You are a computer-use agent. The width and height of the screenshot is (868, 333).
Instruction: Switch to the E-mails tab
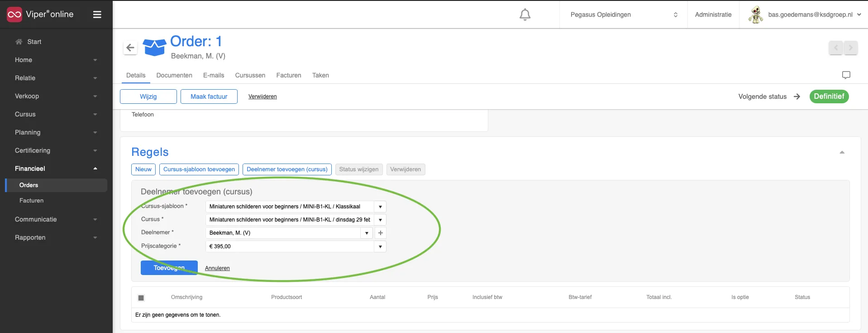coord(214,75)
